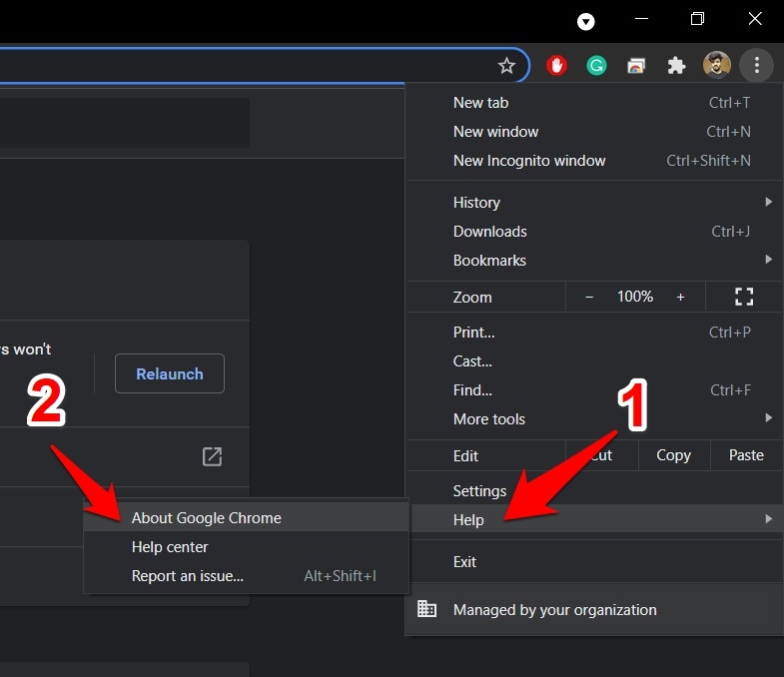Screen dimensions: 784x677
Task: Restore down the Chrome window
Action: click(697, 19)
